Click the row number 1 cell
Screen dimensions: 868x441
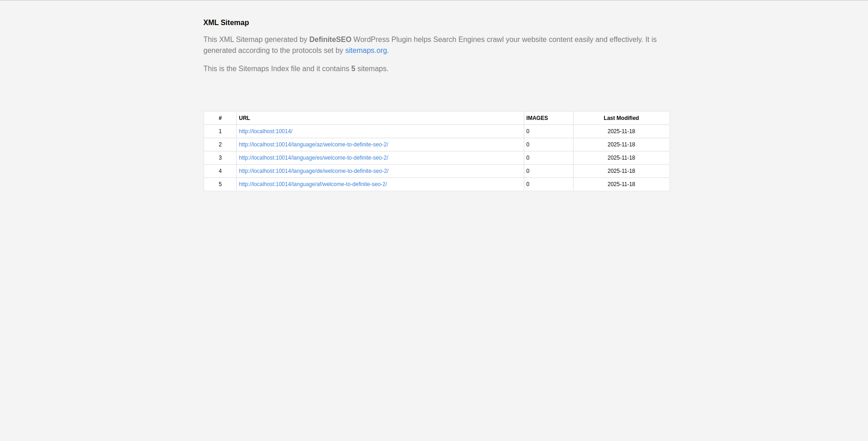(x=220, y=131)
